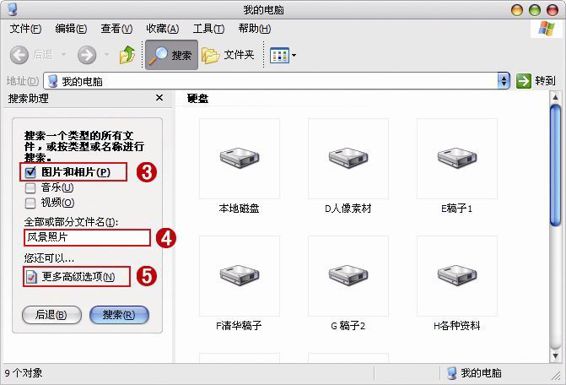This screenshot has height=385, width=566.
Task: Click the window title bar computer icon
Action: click(12, 9)
